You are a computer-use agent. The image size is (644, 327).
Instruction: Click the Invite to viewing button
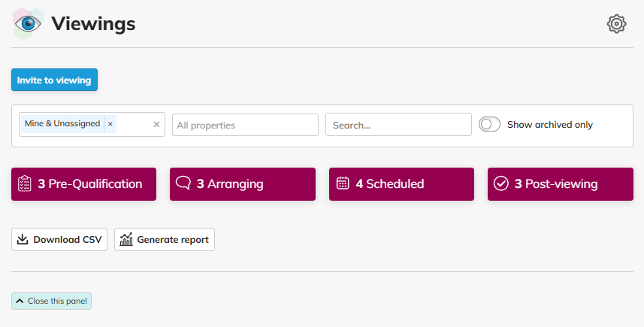click(54, 80)
